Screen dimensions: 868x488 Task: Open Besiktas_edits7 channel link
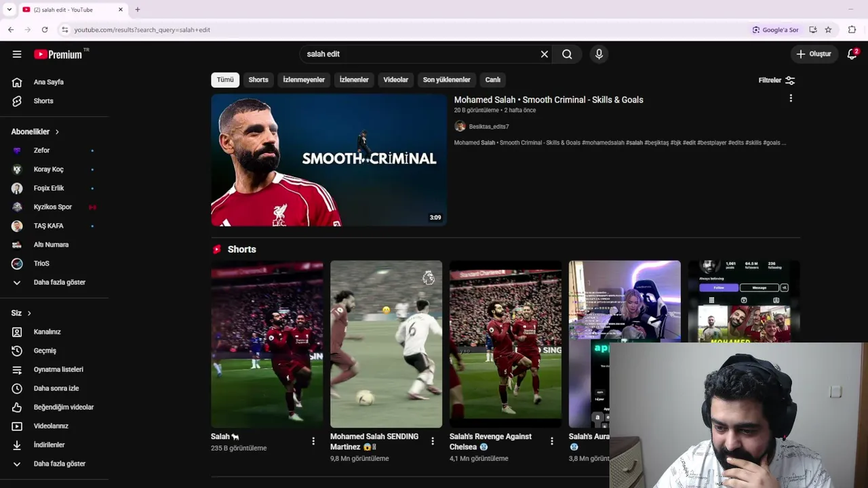(489, 127)
